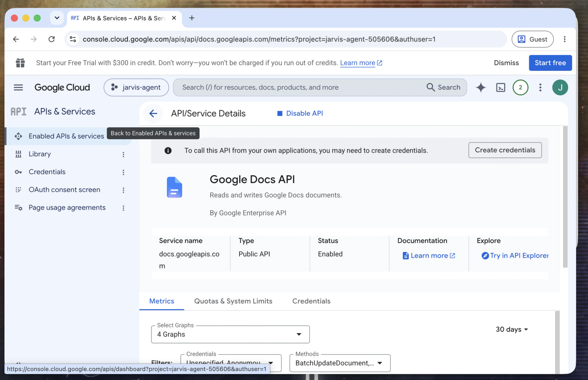This screenshot has height=380, width=588.
Task: Open more options for Page usage agreements
Action: point(123,208)
